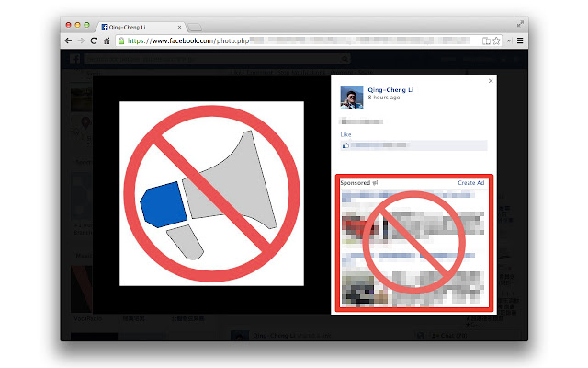
Task: Click the green padlock in address bar
Action: coord(121,40)
